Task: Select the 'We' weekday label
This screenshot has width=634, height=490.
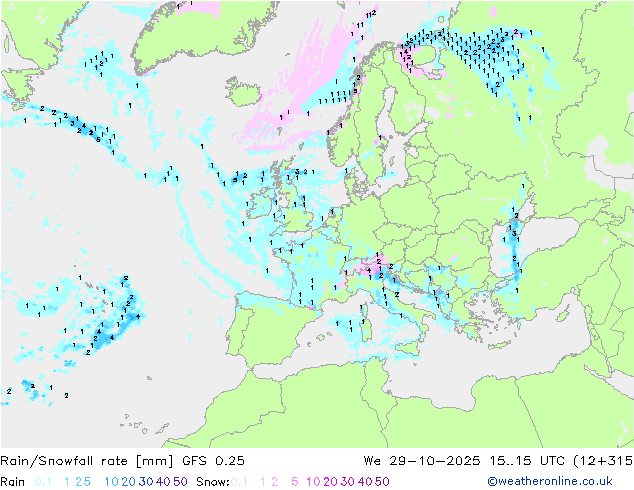Action: pos(372,461)
